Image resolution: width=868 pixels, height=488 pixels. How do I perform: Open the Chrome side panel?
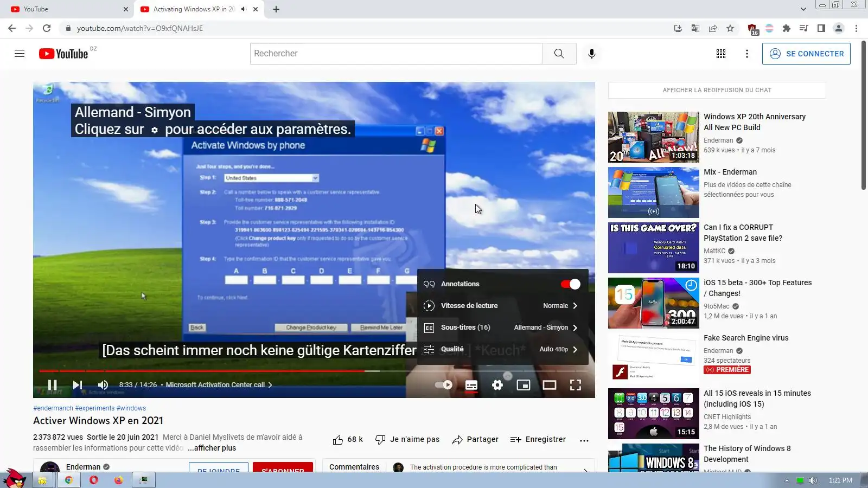pos(821,28)
